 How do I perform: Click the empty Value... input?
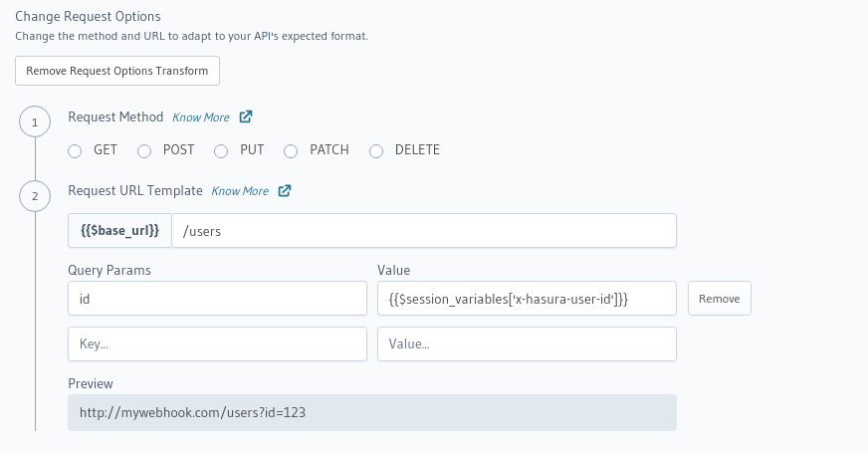[x=527, y=344]
